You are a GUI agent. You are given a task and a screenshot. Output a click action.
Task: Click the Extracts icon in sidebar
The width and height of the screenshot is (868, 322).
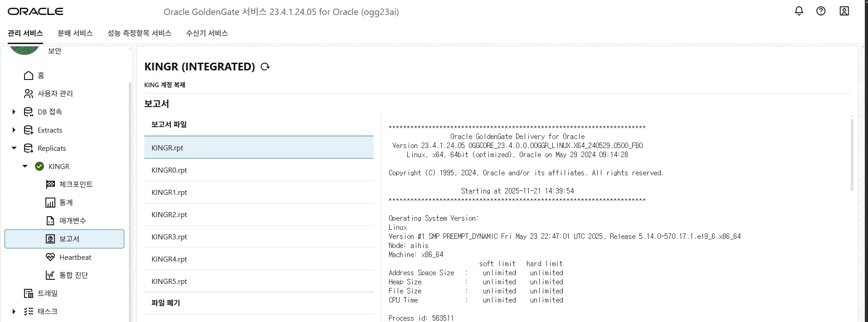[x=29, y=130]
